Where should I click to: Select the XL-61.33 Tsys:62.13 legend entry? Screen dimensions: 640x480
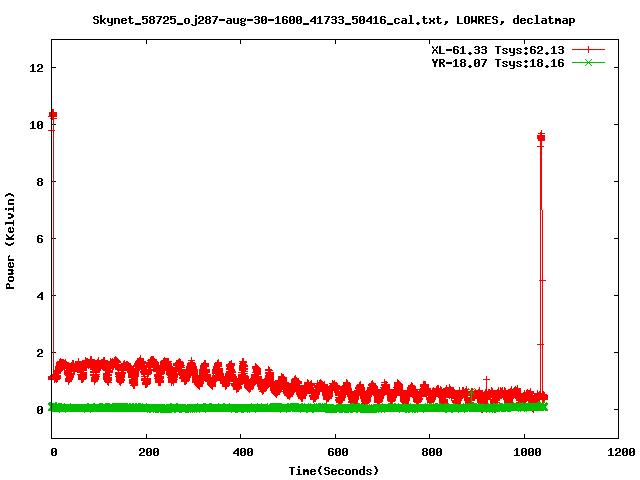[498, 50]
